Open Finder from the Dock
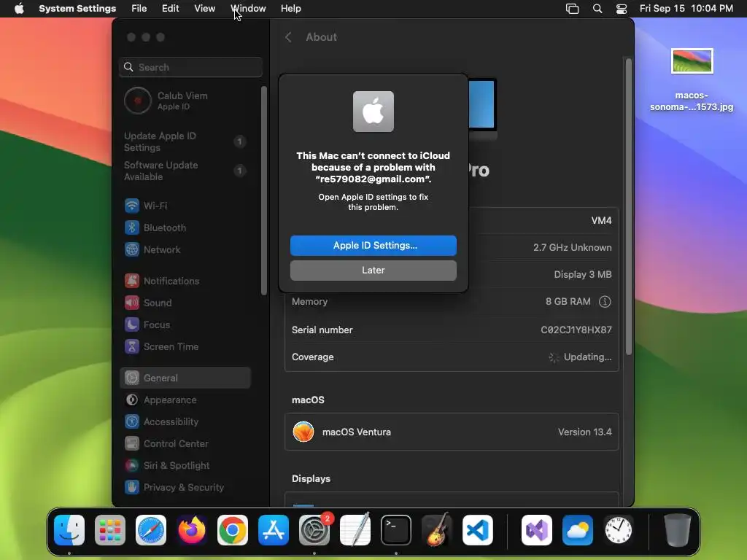Screen dimensions: 747x560 coord(69,530)
